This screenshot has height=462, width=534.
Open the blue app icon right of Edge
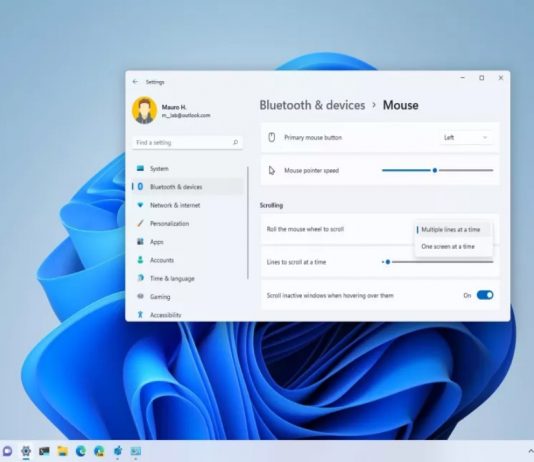118,451
